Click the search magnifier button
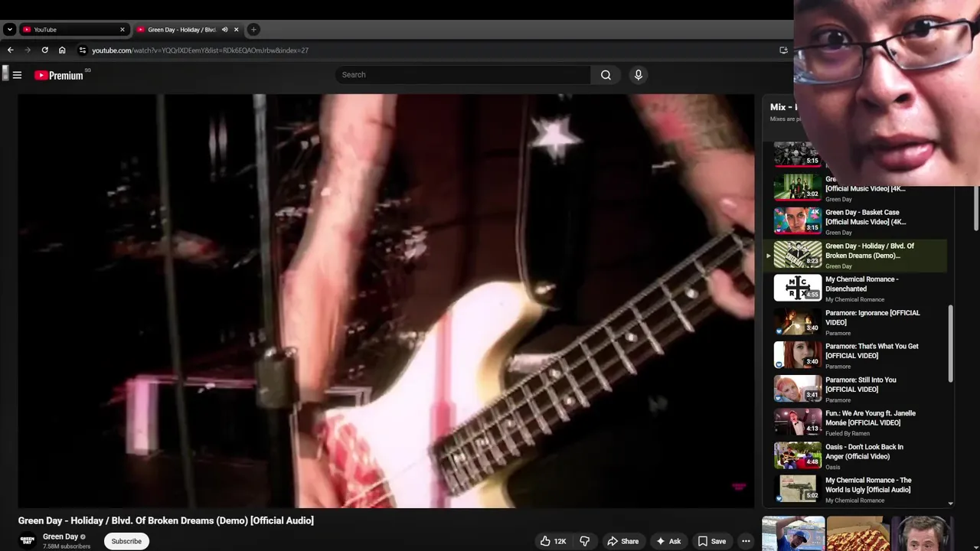The width and height of the screenshot is (980, 551). [606, 75]
